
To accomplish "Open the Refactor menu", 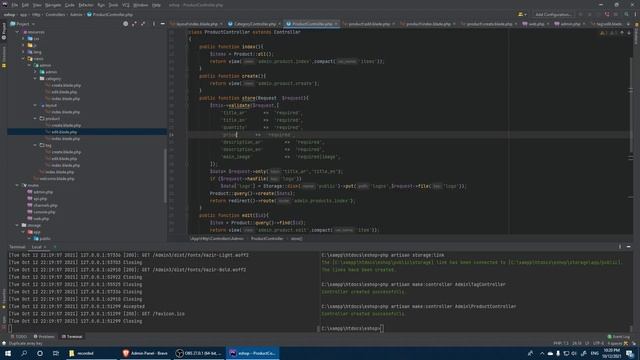I will [x=86, y=5].
